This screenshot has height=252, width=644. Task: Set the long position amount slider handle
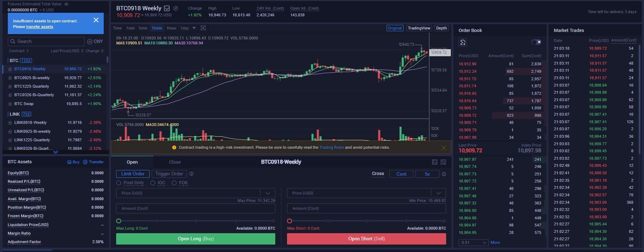click(x=119, y=221)
